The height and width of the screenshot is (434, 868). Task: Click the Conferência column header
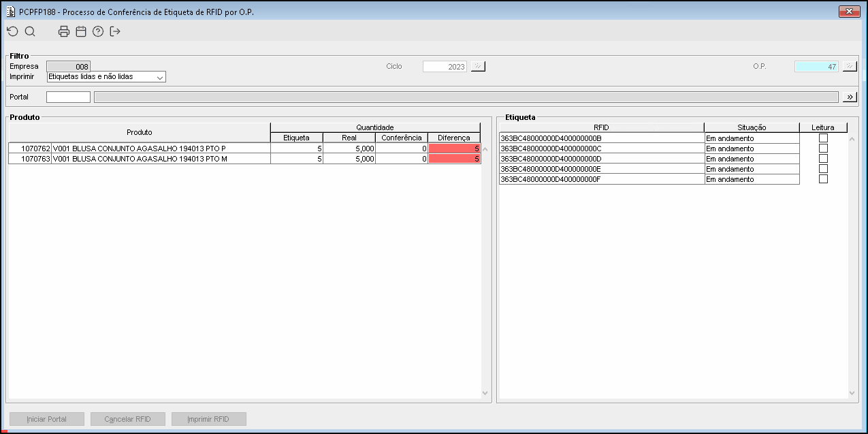402,138
